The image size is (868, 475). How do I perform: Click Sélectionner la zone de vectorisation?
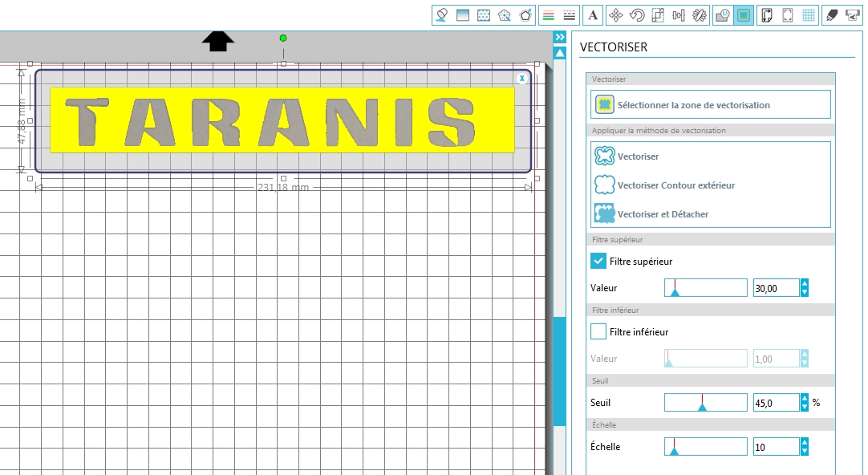pos(711,104)
